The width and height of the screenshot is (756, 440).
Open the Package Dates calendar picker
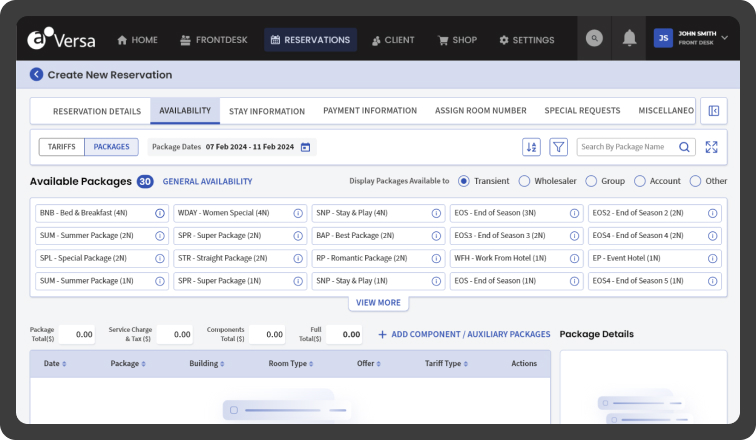point(306,147)
